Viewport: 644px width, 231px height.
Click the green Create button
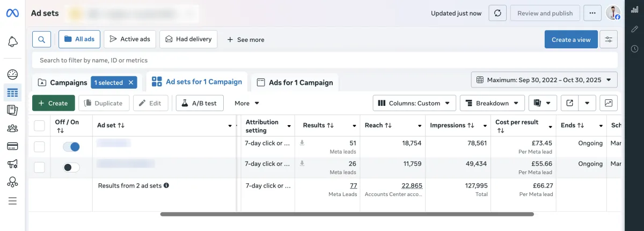pos(53,103)
